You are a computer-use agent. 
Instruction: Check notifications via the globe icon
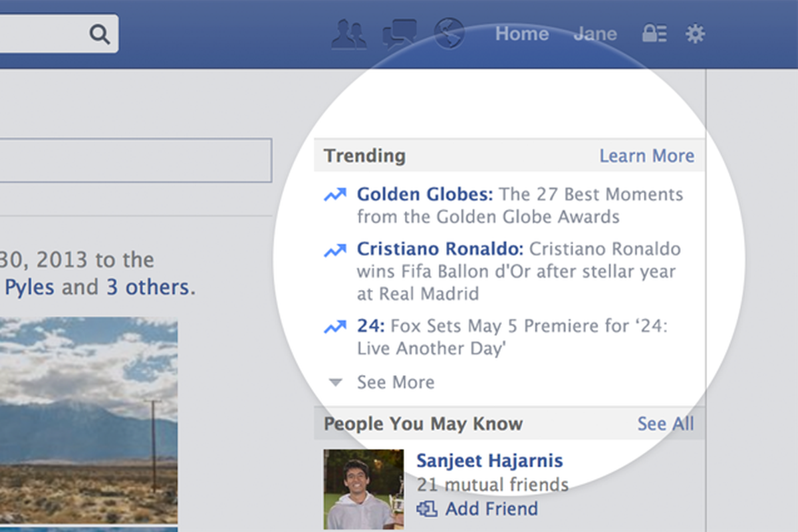point(449,33)
